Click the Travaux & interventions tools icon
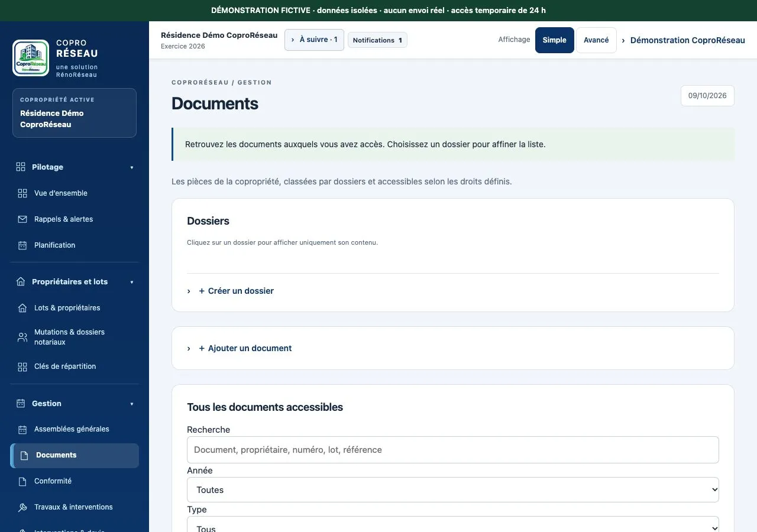The height and width of the screenshot is (532, 757). tap(22, 507)
